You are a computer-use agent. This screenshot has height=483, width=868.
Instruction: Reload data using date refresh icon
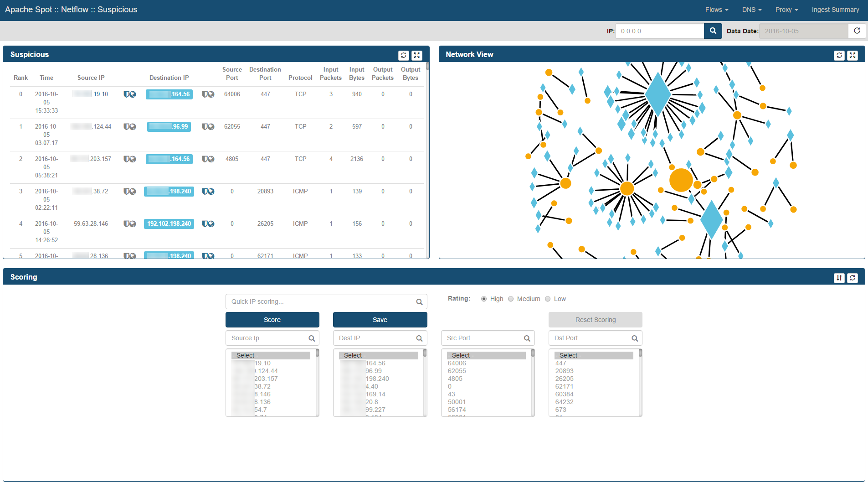(x=857, y=31)
